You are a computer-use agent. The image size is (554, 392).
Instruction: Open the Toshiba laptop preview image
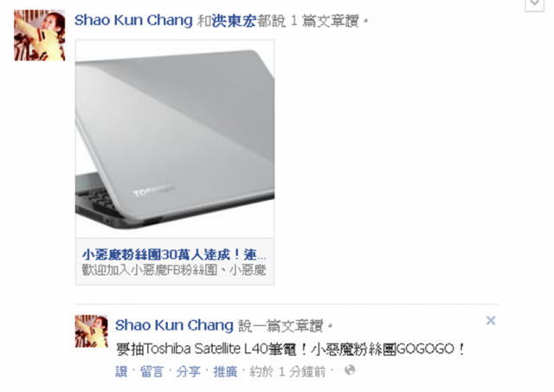(x=175, y=138)
